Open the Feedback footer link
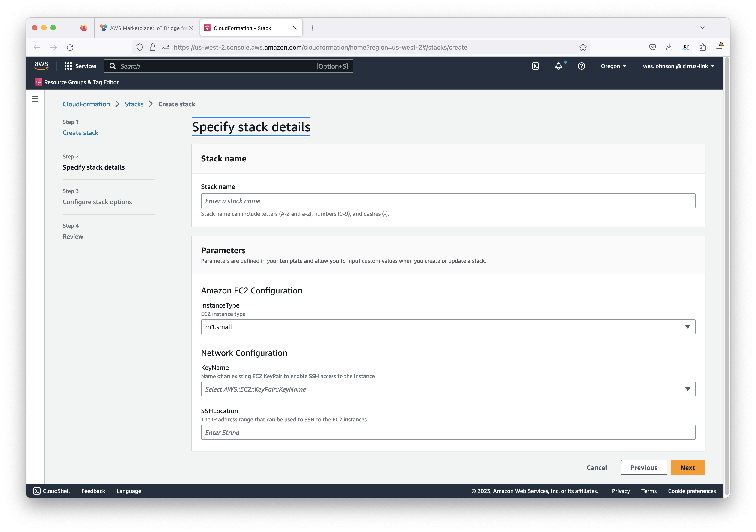The image size is (756, 532). coord(93,491)
